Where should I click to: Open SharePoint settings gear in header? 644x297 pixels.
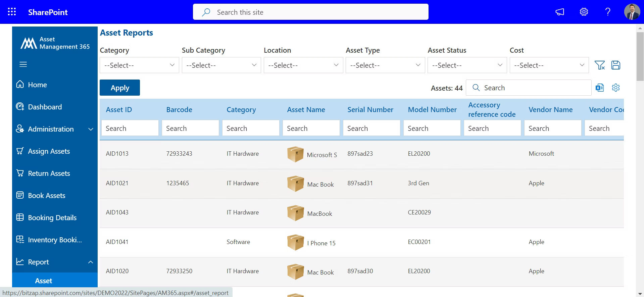coord(584,12)
